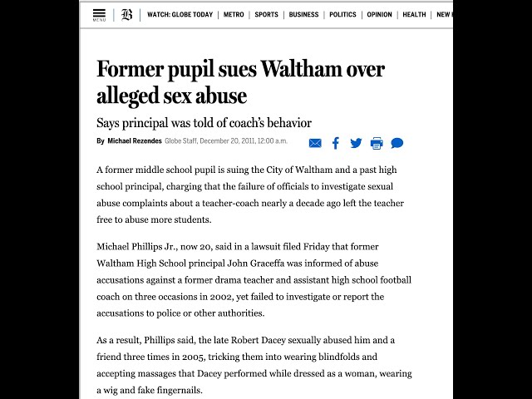This screenshot has width=532, height=399.
Task: Open the Business section
Action: [x=303, y=15]
